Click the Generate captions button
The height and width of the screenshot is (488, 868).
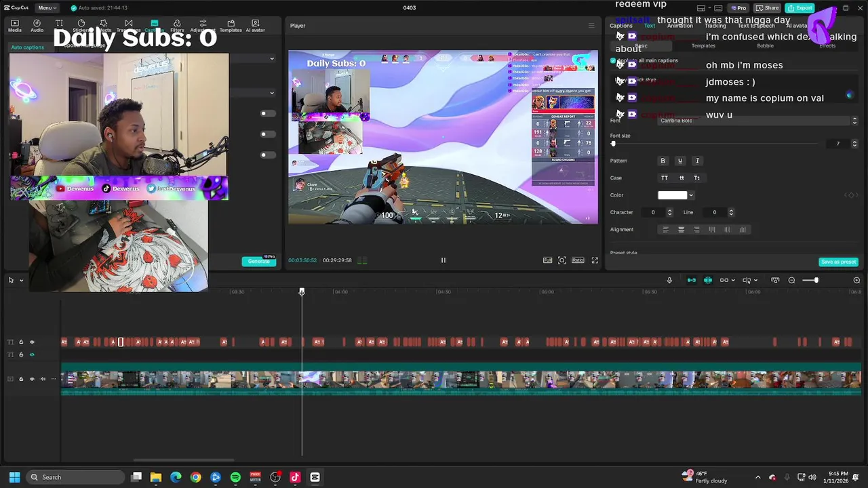[x=258, y=262]
